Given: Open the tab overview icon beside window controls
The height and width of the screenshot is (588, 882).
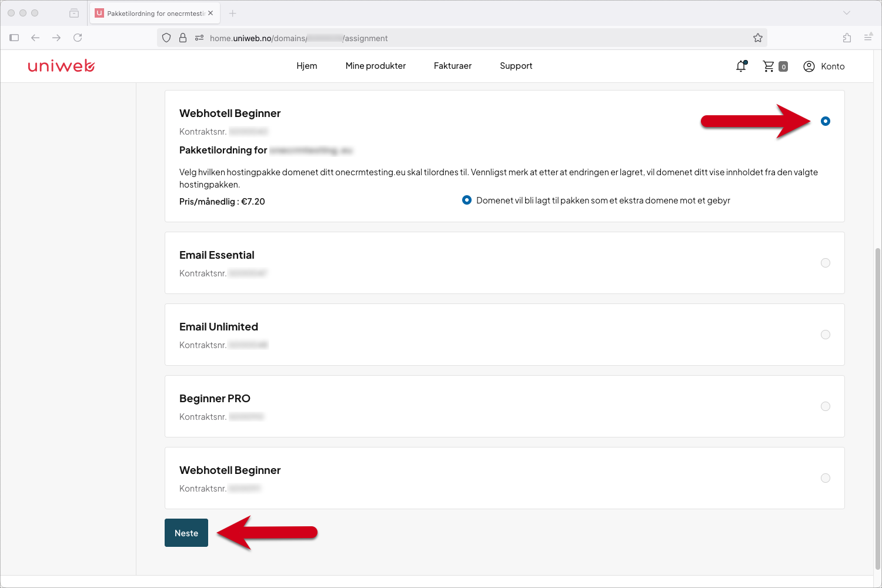Looking at the screenshot, I should coord(74,13).
